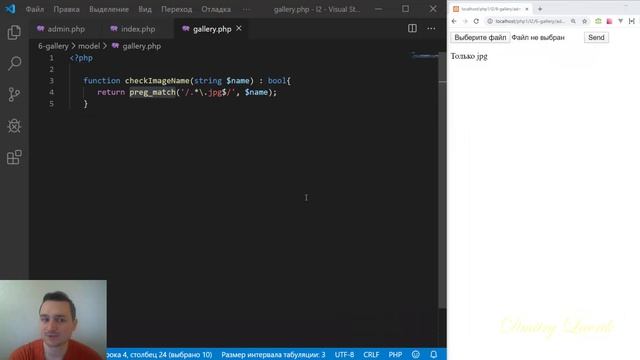Expand model breadcrumb folder

89,46
